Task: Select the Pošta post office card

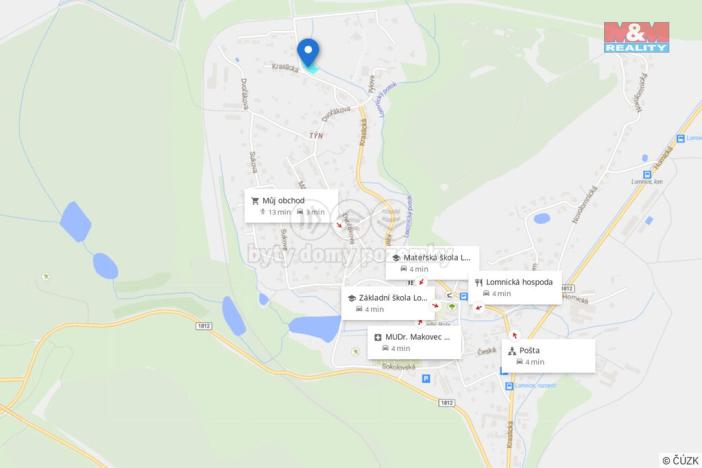Action: pyautogui.click(x=548, y=356)
